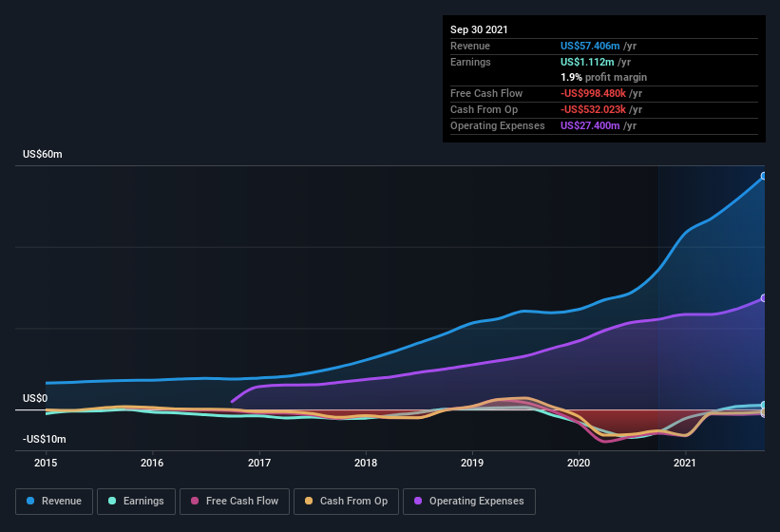Click the 2017 x-axis label
The image size is (780, 532).
(259, 463)
